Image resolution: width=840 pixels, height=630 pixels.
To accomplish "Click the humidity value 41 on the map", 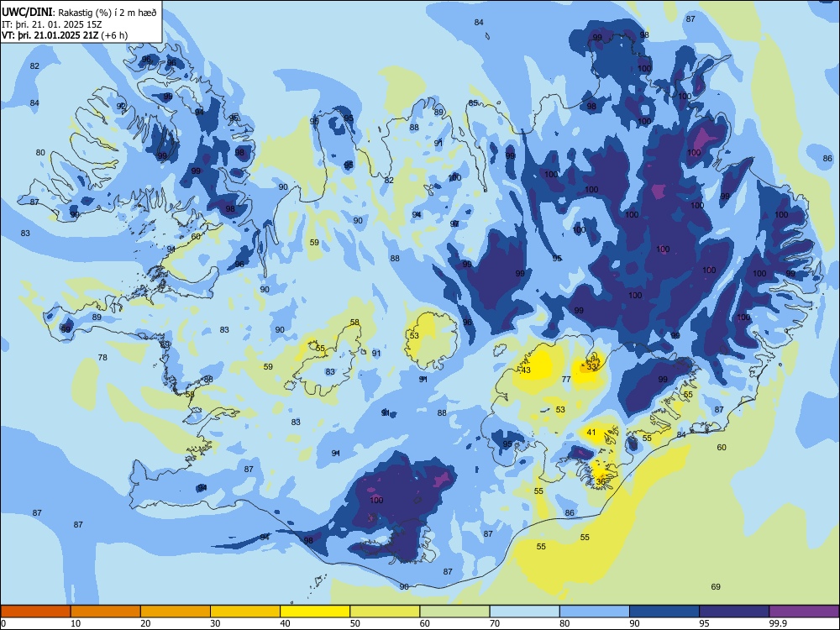I will [x=591, y=433].
